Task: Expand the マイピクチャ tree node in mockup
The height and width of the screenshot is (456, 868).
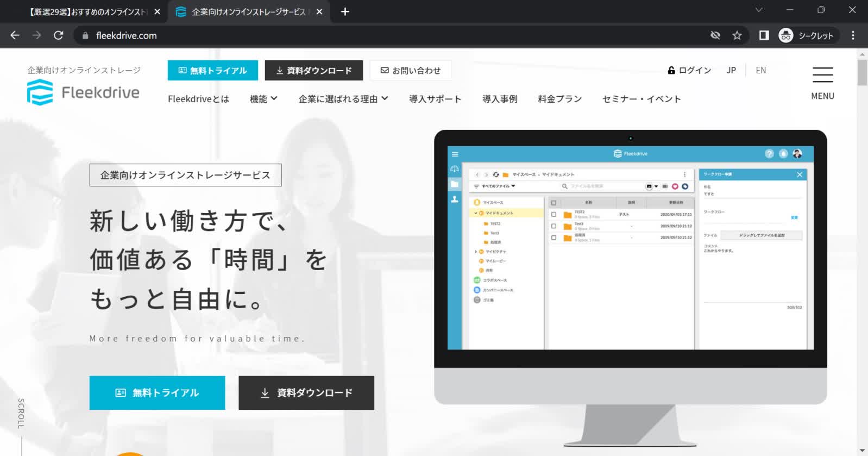Action: [475, 252]
